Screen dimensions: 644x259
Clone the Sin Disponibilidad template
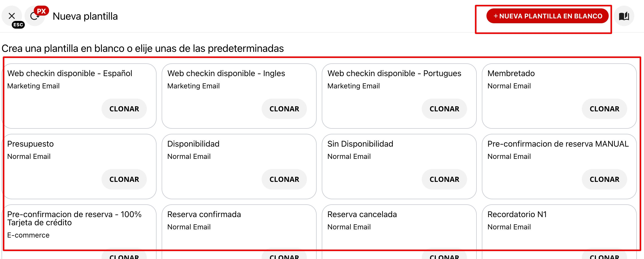(x=444, y=179)
